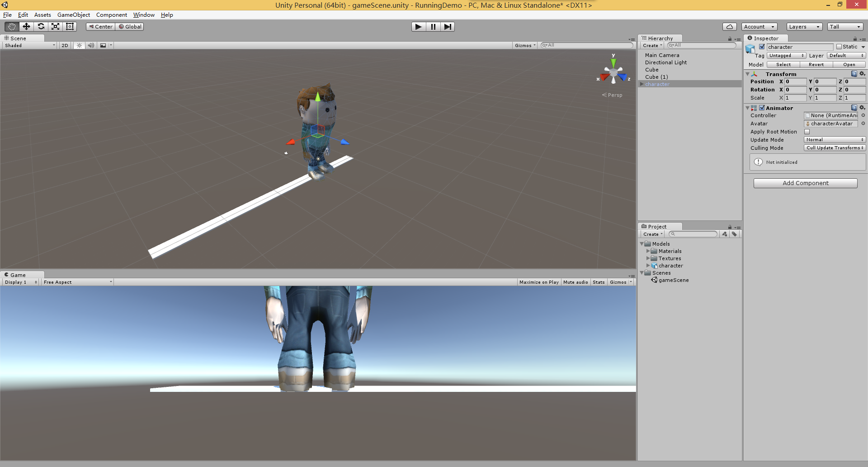Lock the Hierarchy panel
This screenshot has height=467, width=868.
[x=730, y=39]
